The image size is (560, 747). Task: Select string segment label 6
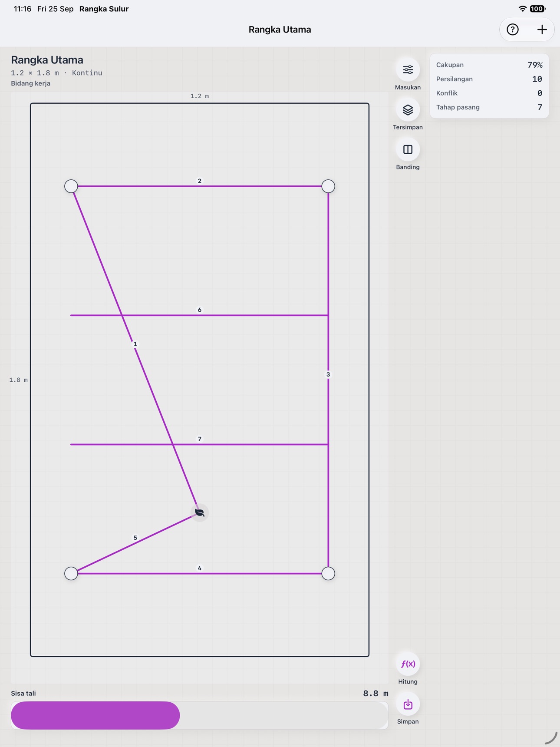[x=200, y=310]
